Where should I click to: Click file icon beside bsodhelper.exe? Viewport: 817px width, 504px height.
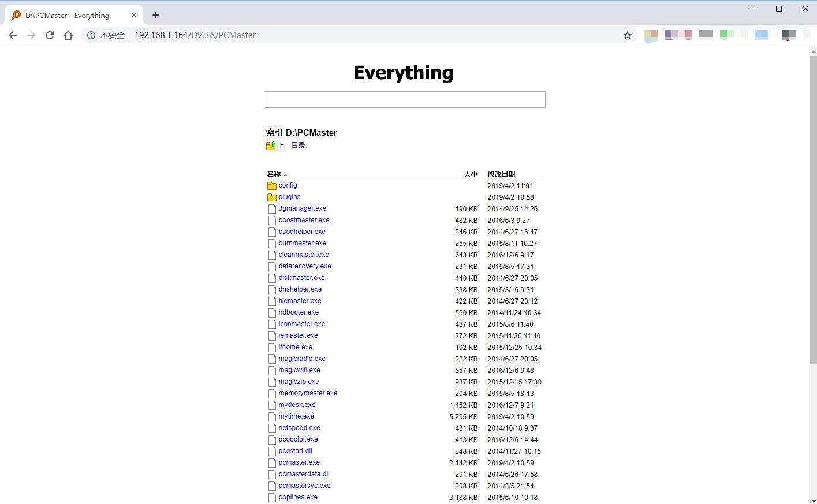click(x=272, y=232)
